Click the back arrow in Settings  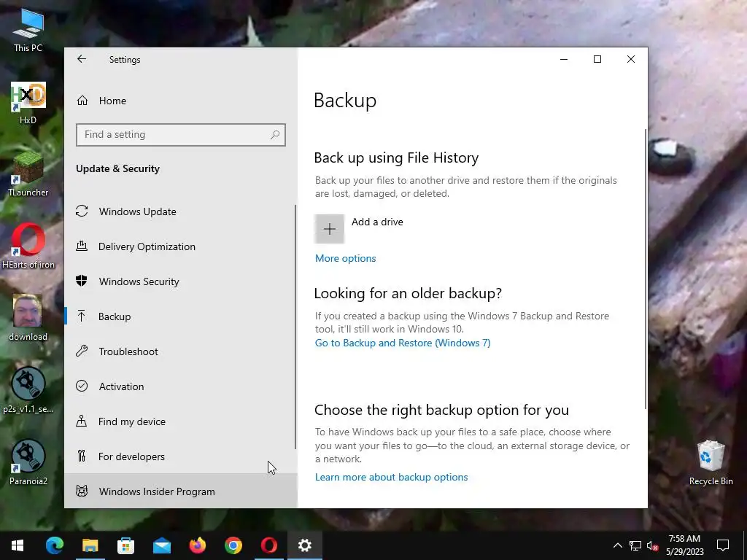click(x=82, y=59)
